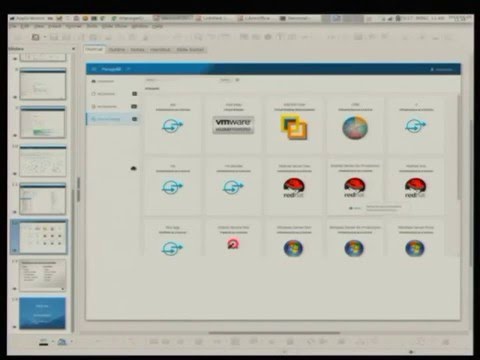Open the Slides panel dropdown arrow
The height and width of the screenshot is (360, 480).
point(73,49)
